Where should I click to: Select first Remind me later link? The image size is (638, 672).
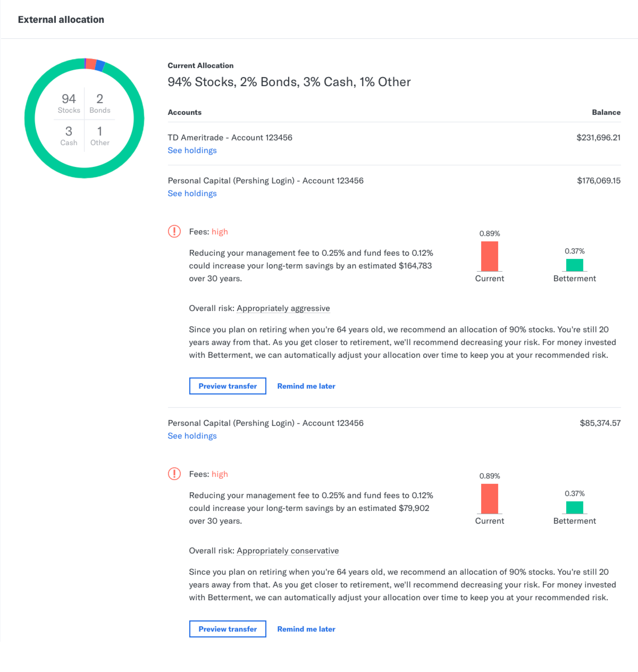click(x=306, y=386)
